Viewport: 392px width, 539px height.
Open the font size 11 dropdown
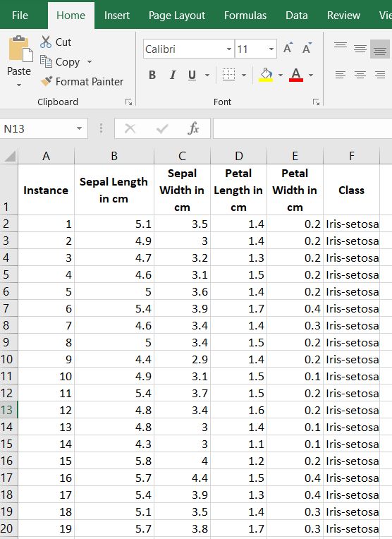(x=271, y=49)
